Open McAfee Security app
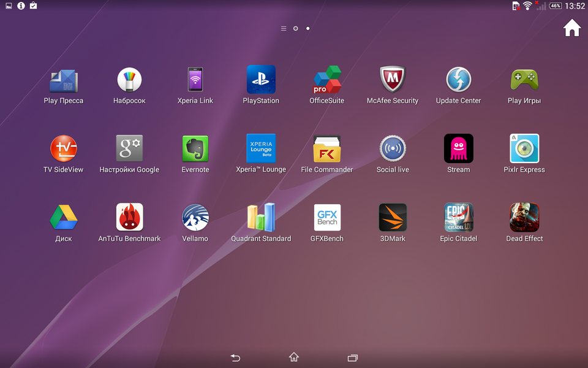 pos(393,80)
